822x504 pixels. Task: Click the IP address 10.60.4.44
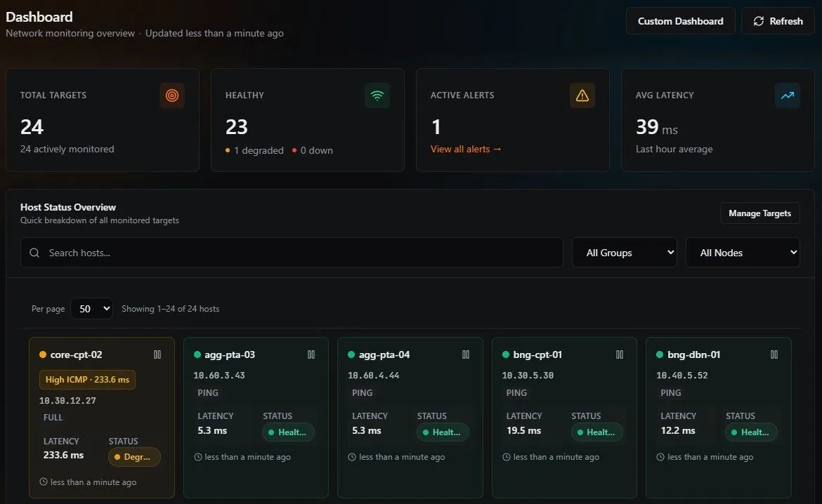click(x=373, y=375)
